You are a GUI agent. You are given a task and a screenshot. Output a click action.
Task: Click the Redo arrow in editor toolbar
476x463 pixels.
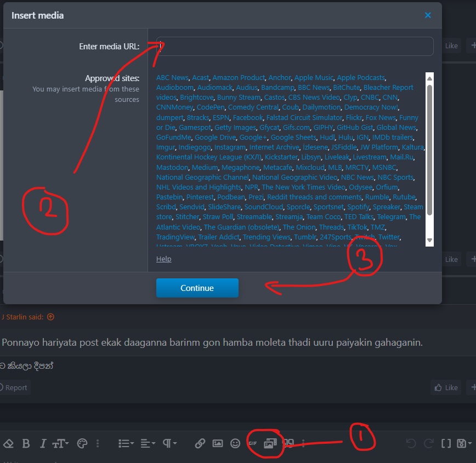[x=428, y=444]
